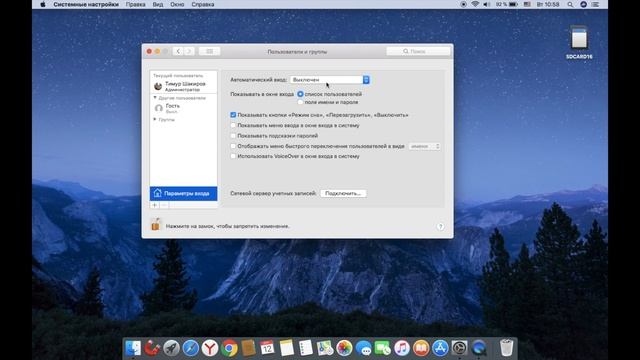Launch Launchpad rocket icon in dock
Screen dimensions: 640x360
(171, 348)
